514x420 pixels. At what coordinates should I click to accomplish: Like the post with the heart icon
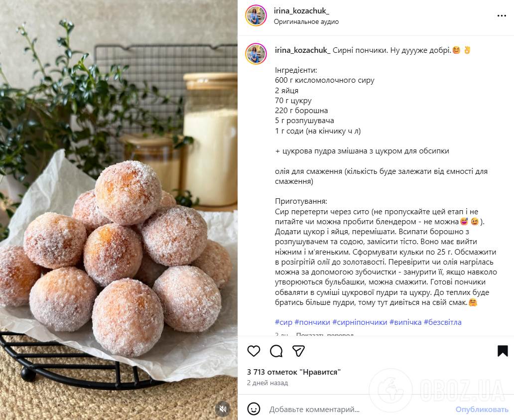pyautogui.click(x=254, y=351)
